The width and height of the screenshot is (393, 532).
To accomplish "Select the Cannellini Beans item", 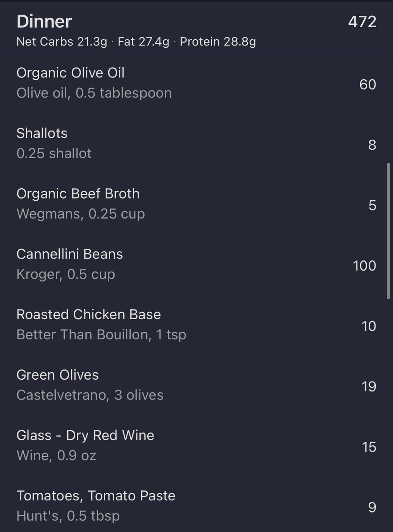I will tap(70, 254).
